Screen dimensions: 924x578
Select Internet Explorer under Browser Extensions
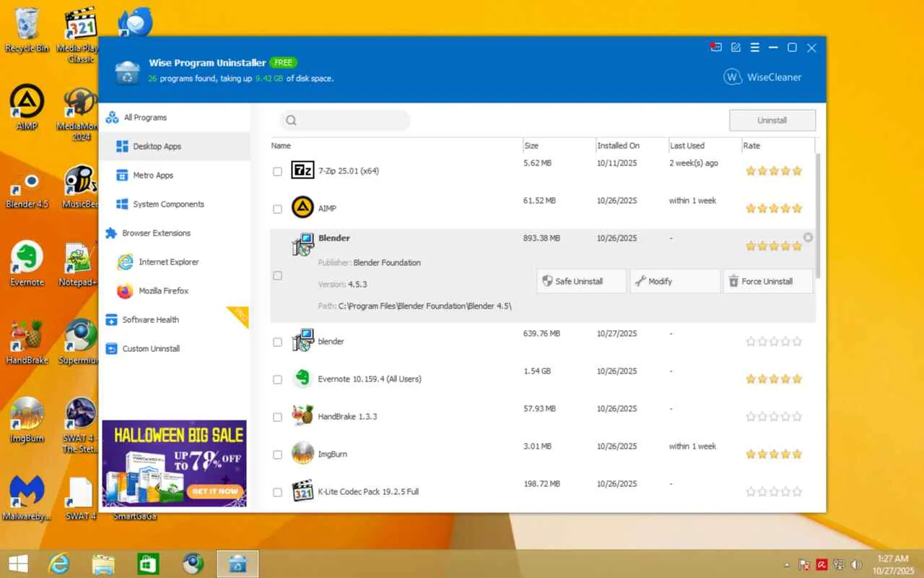(175, 262)
